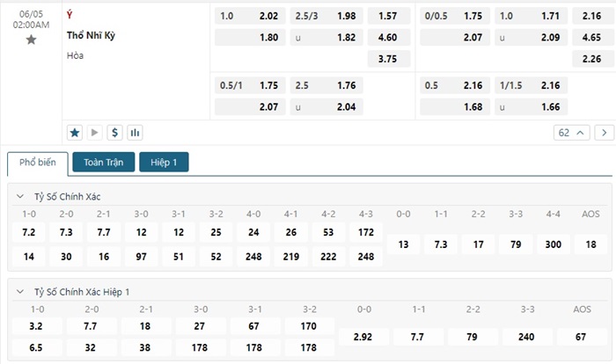
Task: Click the Thổ Nhĩ Kỳ team name
Action: point(91,36)
